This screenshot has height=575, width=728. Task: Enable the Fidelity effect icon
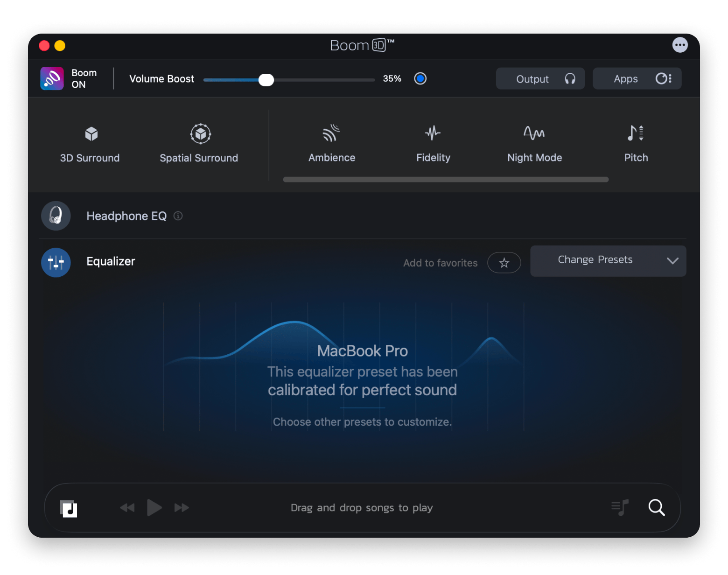(x=433, y=133)
